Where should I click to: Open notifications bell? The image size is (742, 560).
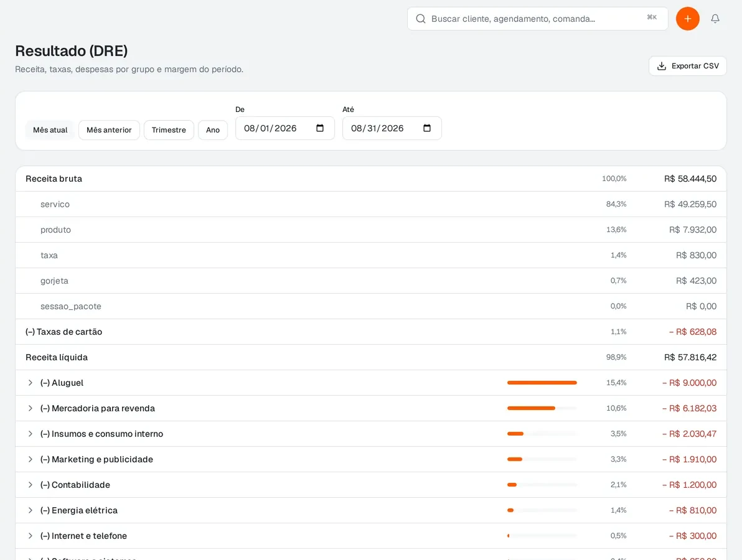pyautogui.click(x=715, y=19)
